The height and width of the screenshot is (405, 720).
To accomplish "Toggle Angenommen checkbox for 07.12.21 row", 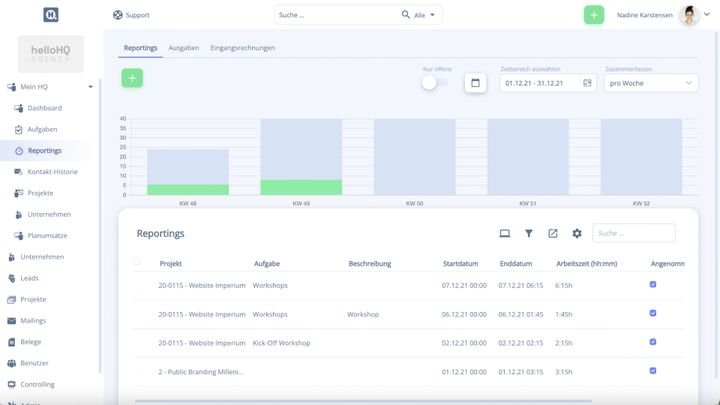I will tap(652, 284).
